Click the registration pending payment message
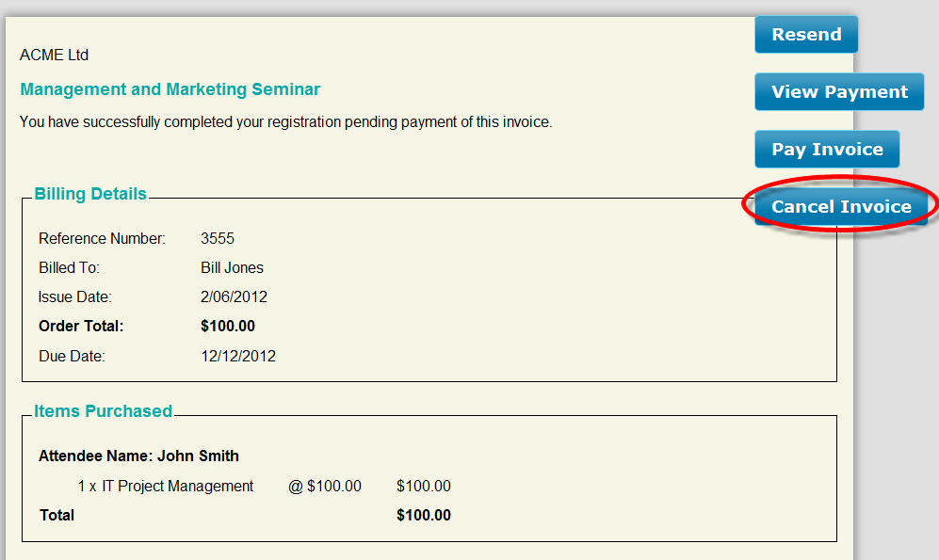 285,122
